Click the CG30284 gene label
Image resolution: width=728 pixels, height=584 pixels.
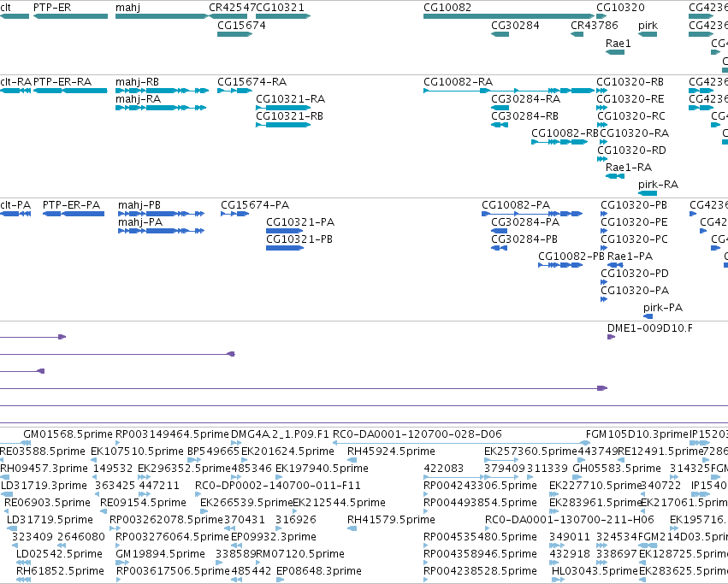[515, 25]
